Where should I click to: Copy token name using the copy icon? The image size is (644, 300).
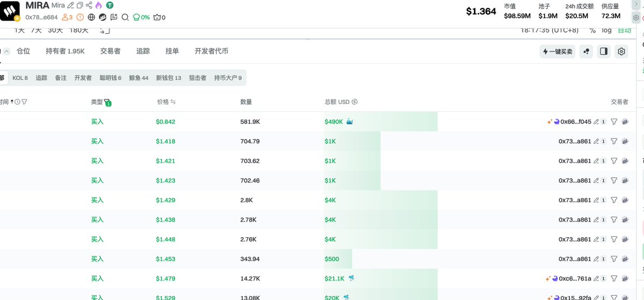point(79,5)
